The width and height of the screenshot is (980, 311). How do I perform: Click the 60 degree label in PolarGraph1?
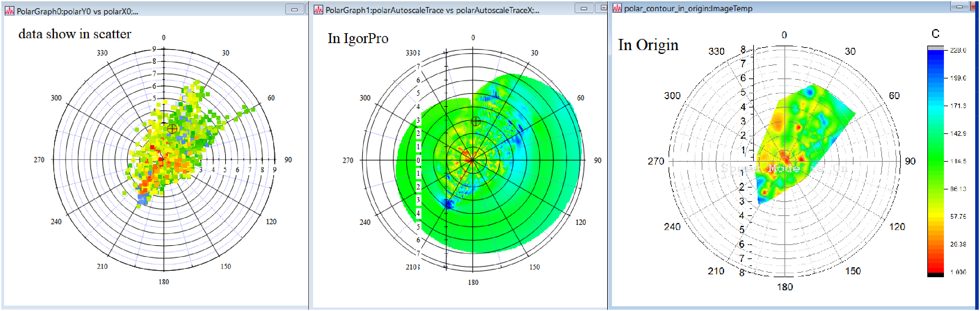[580, 98]
